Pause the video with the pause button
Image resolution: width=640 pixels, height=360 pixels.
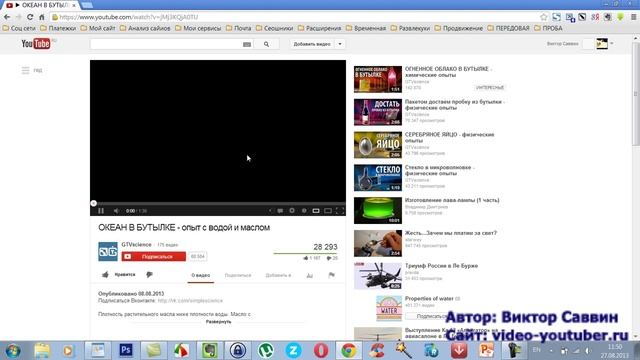101,211
